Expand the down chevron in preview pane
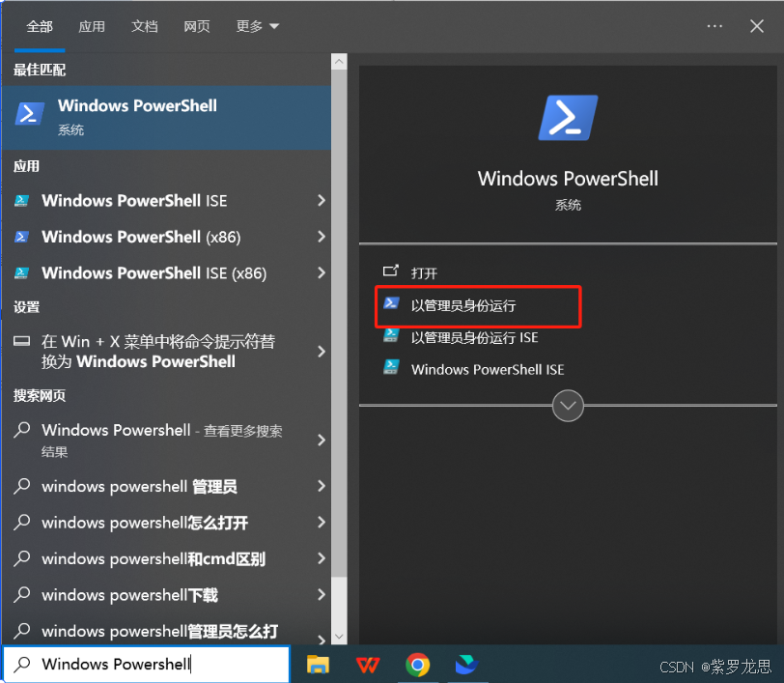Image resolution: width=784 pixels, height=683 pixels. [568, 406]
